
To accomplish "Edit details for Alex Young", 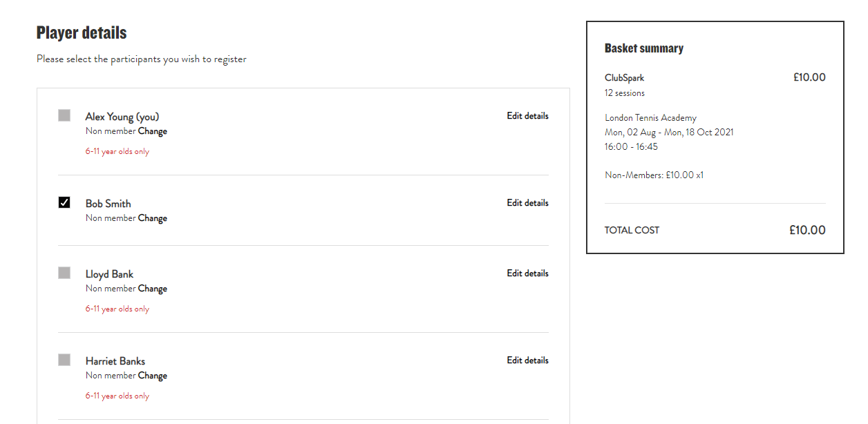I will [527, 116].
